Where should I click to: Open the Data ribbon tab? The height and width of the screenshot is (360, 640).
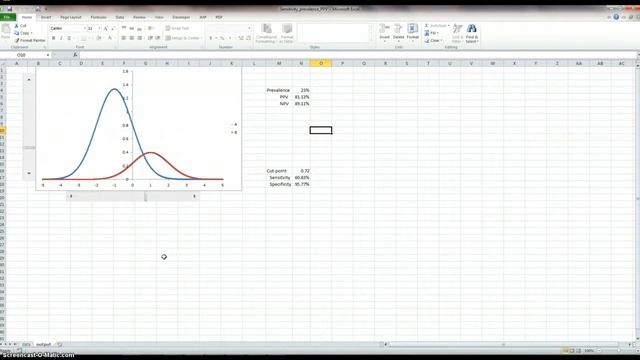click(x=120, y=17)
